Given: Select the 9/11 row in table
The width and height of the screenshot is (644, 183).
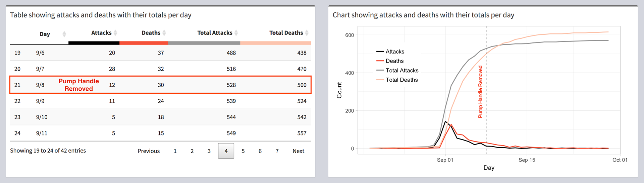Looking at the screenshot, I should [160, 133].
